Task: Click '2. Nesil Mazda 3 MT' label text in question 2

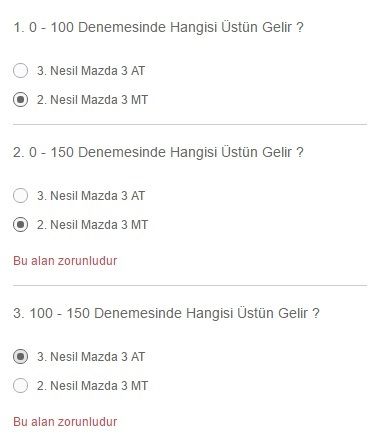Action: (x=92, y=225)
